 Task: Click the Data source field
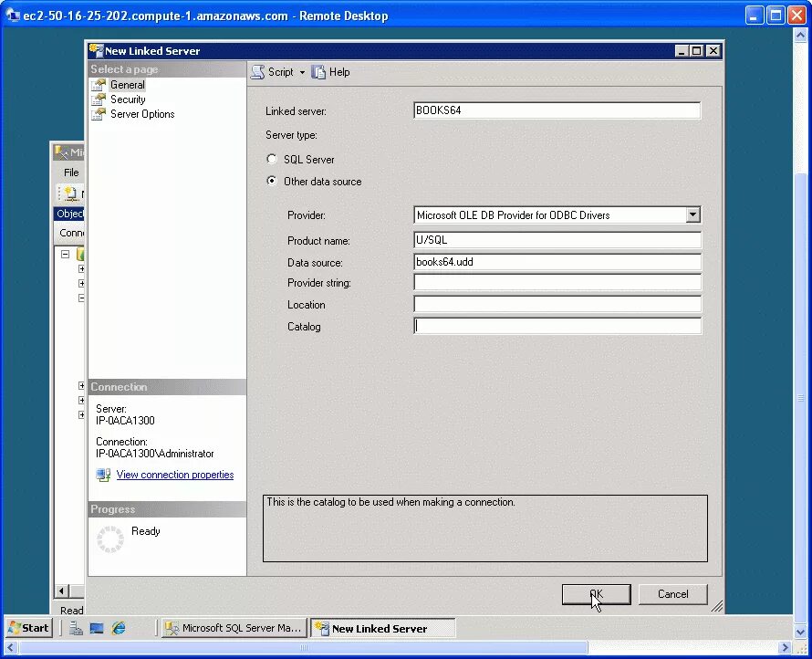coord(557,262)
